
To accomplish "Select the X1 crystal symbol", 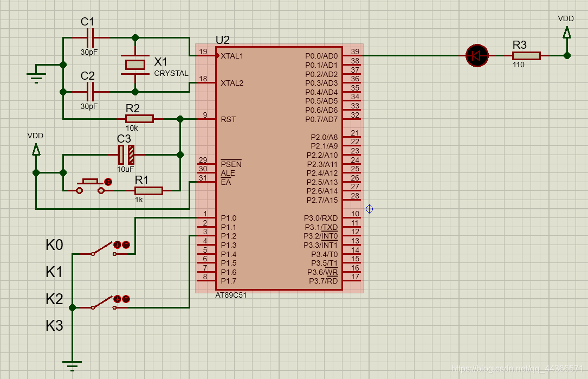I will click(135, 65).
